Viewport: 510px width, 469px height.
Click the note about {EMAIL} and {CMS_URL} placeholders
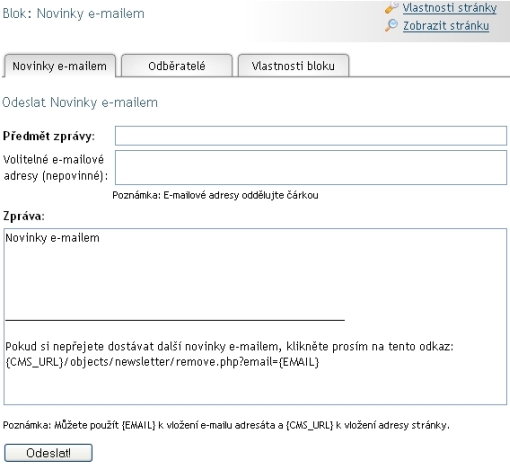[226, 425]
